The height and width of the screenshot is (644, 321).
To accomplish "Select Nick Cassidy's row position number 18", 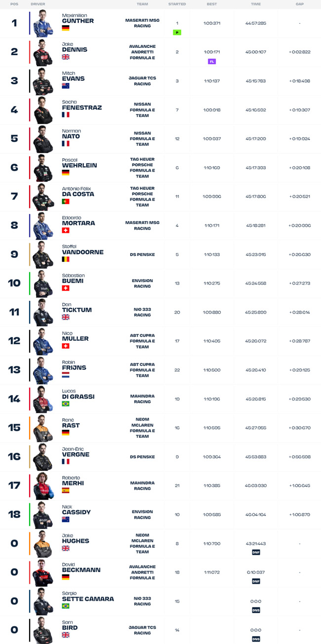I will pos(14,514).
